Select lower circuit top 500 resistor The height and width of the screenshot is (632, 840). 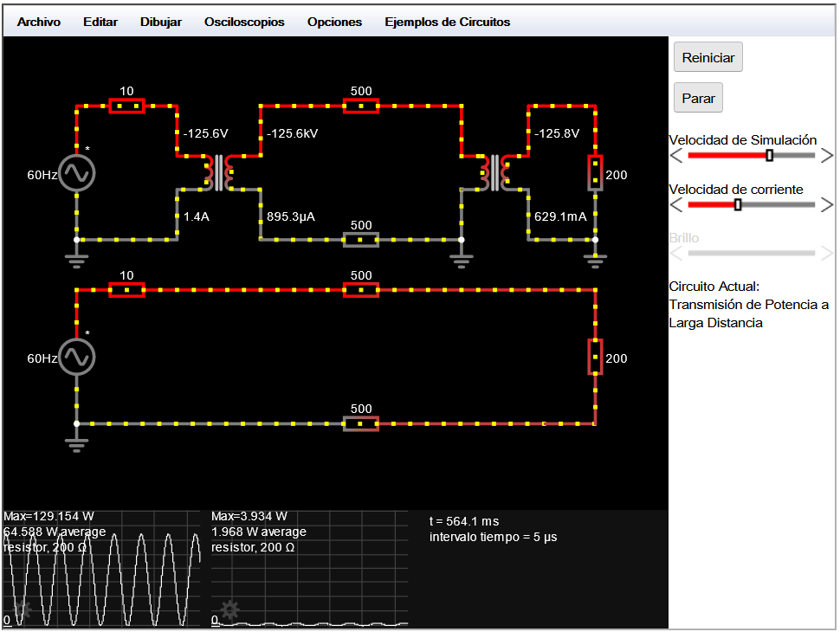point(361,290)
